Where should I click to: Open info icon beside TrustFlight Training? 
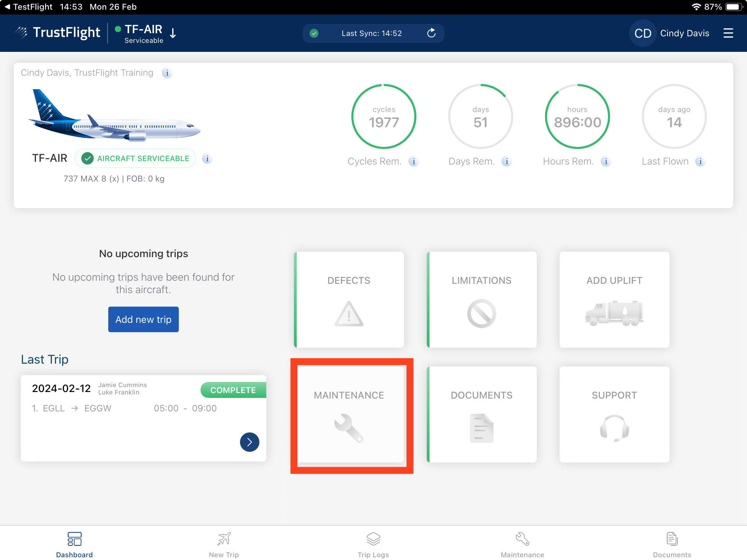click(x=167, y=73)
